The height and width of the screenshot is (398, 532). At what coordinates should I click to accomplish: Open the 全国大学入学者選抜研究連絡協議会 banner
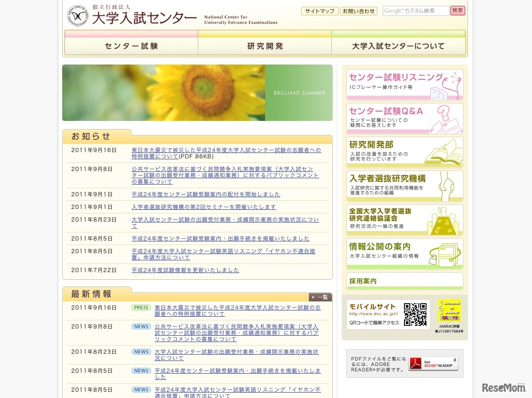click(404, 219)
